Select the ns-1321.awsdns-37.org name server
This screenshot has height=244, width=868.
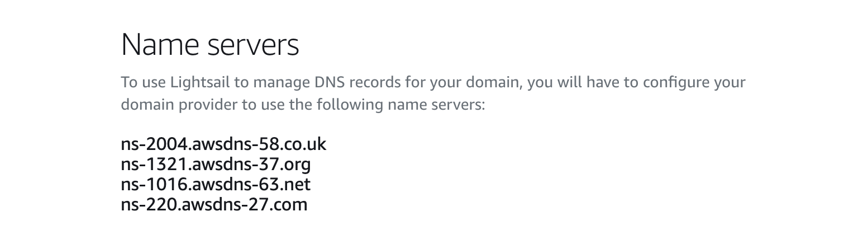click(x=216, y=165)
